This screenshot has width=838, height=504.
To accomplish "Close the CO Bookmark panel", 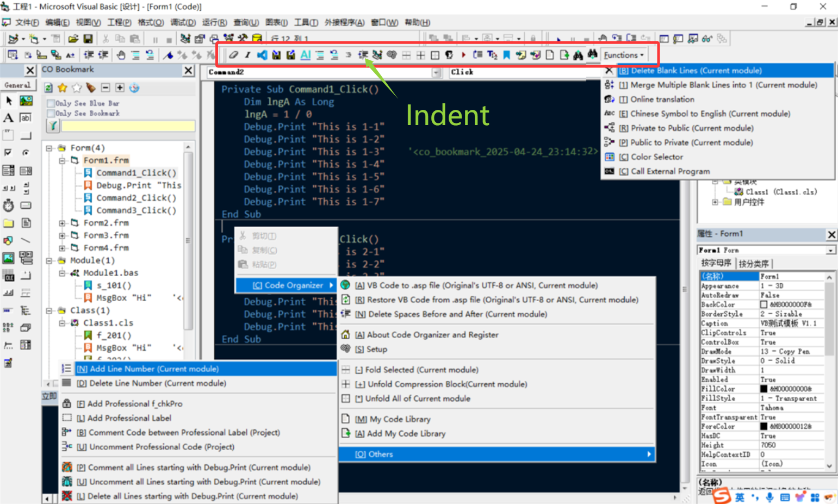I will 188,70.
